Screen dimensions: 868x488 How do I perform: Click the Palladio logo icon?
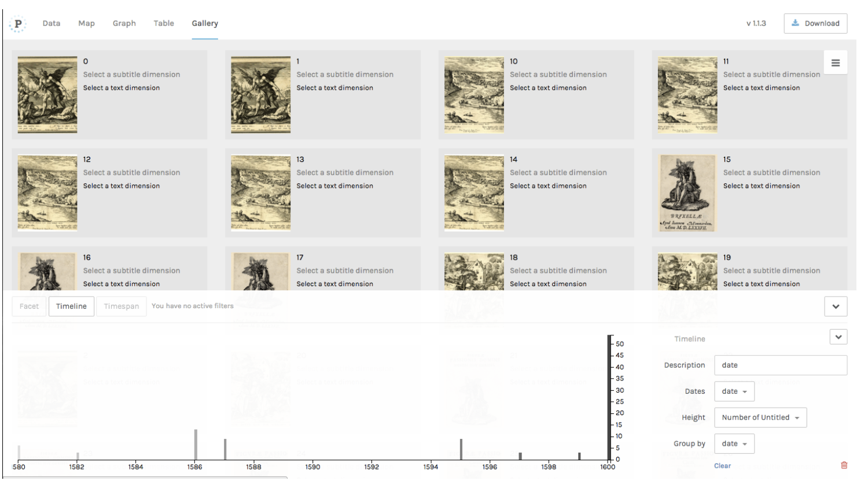(x=18, y=24)
